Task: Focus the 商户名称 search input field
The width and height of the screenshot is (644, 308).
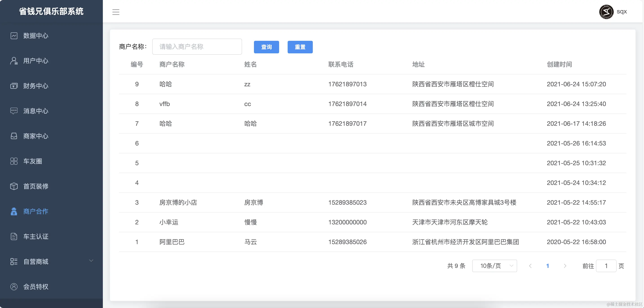Action: (197, 47)
